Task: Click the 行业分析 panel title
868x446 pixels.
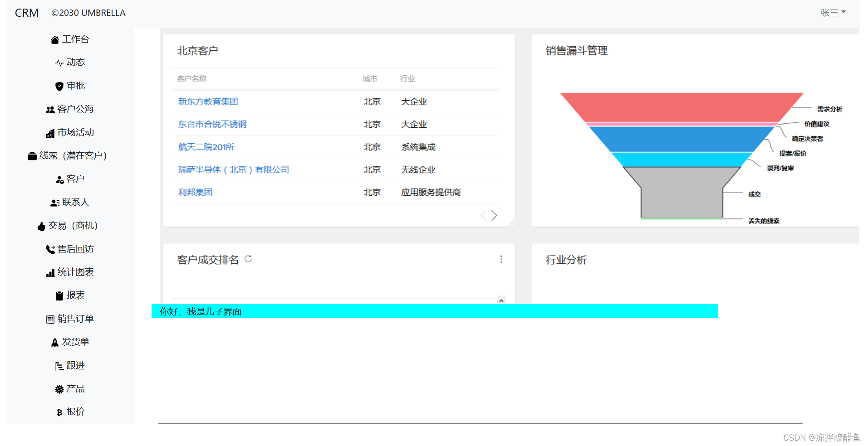Action: coord(566,260)
